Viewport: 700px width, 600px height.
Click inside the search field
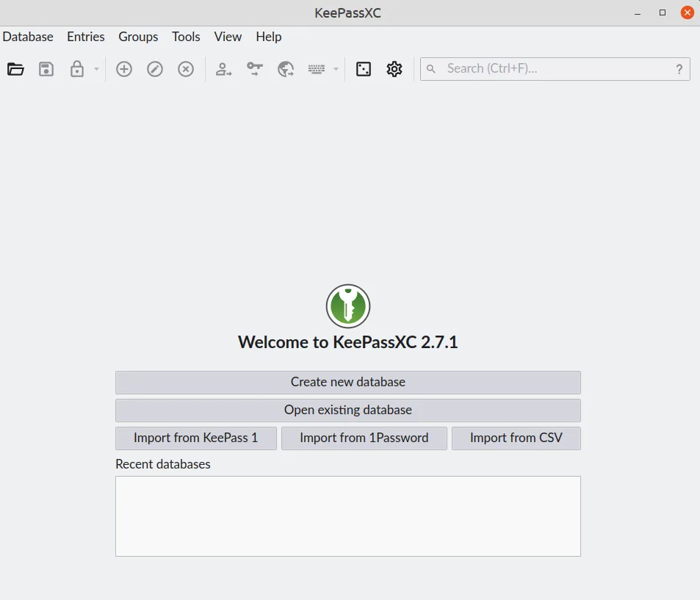[x=551, y=68]
